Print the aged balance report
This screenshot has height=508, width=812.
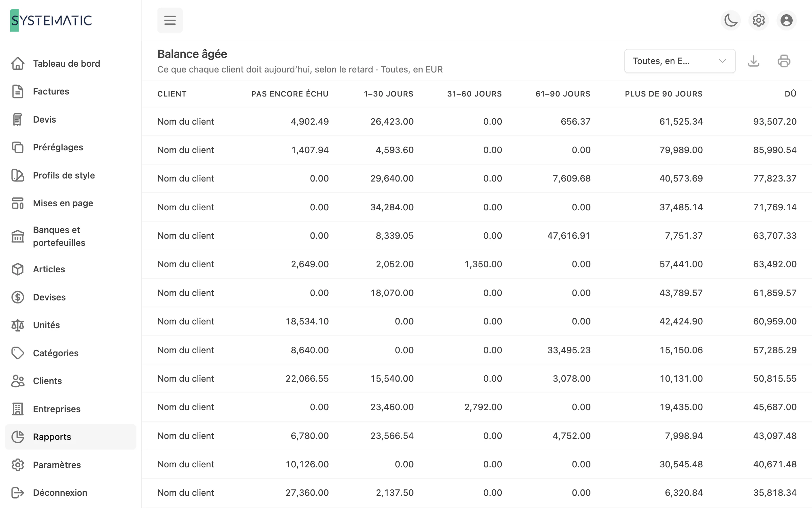(784, 61)
